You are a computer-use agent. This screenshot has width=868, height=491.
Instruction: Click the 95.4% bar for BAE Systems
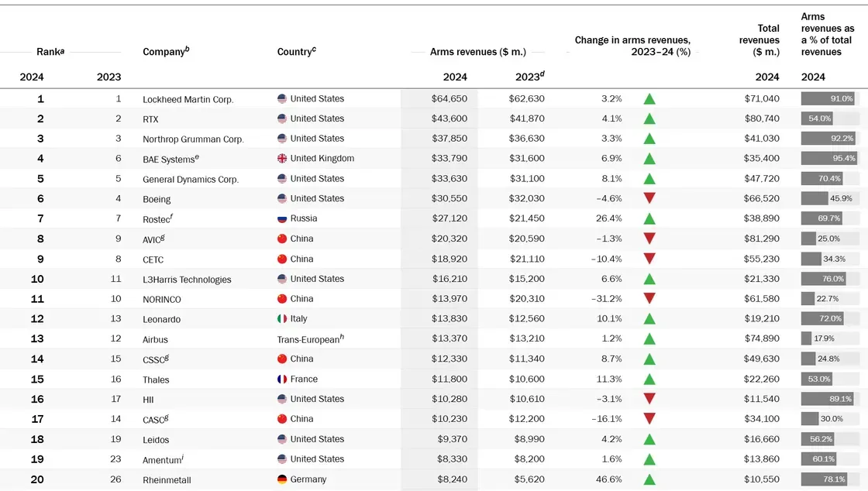click(828, 159)
